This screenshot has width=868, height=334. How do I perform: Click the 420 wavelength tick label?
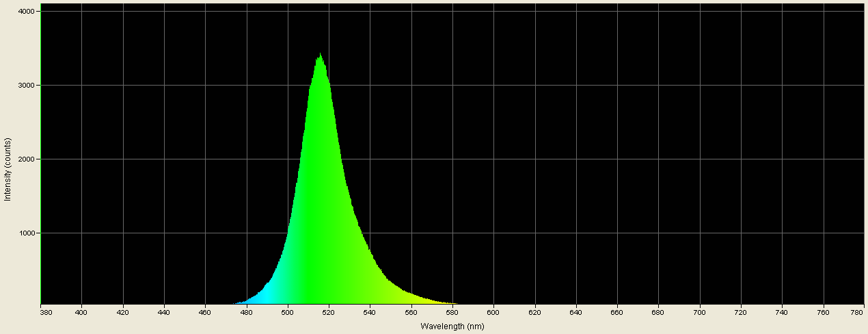point(123,312)
